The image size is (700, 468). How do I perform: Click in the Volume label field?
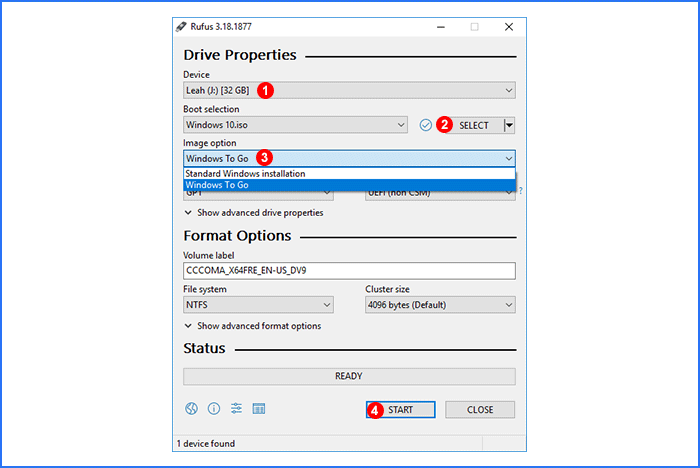pos(349,271)
